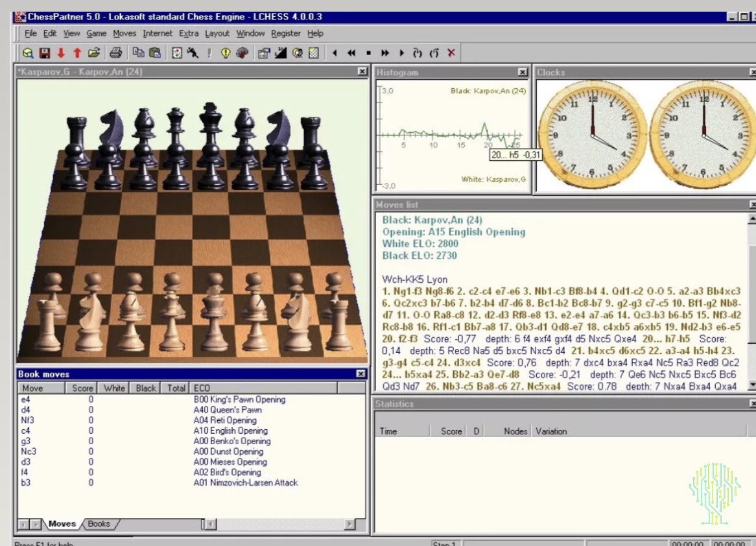
Task: Click the yellow lightbulb hint icon
Action: (225, 53)
